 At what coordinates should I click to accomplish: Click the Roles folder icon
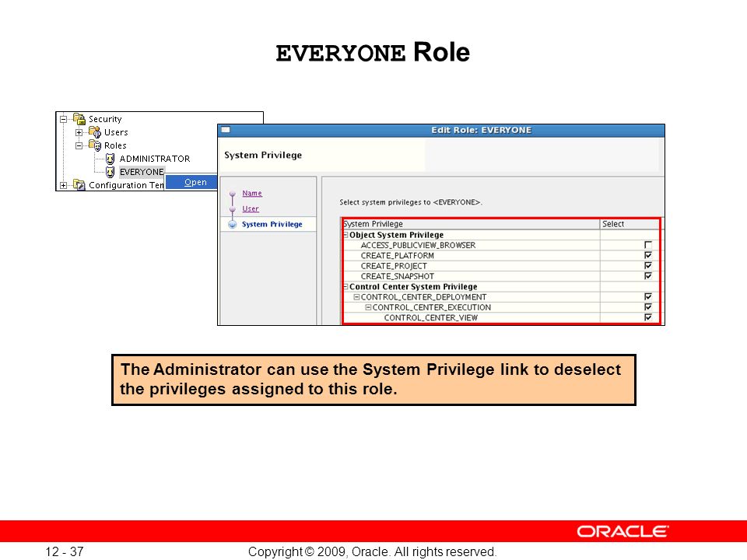coord(95,145)
